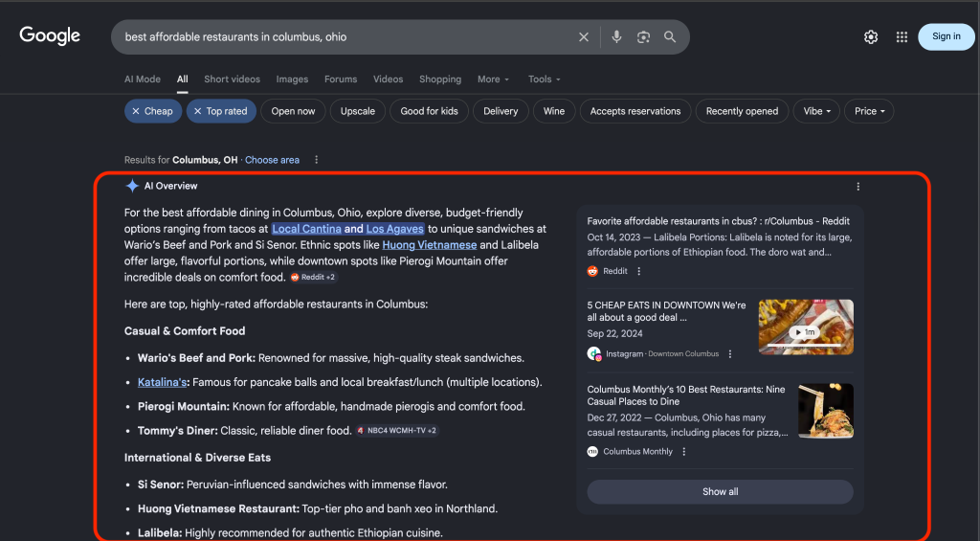Click the Google logo

(50, 35)
